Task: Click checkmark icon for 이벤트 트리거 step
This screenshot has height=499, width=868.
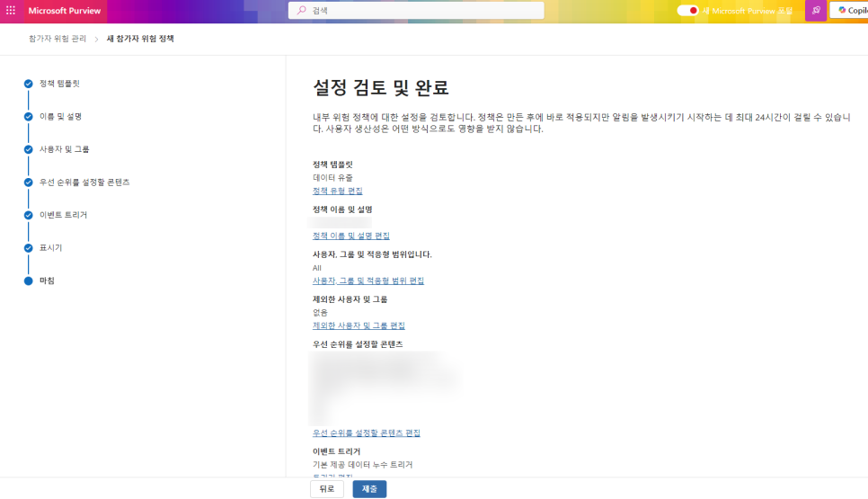Action: (x=28, y=215)
